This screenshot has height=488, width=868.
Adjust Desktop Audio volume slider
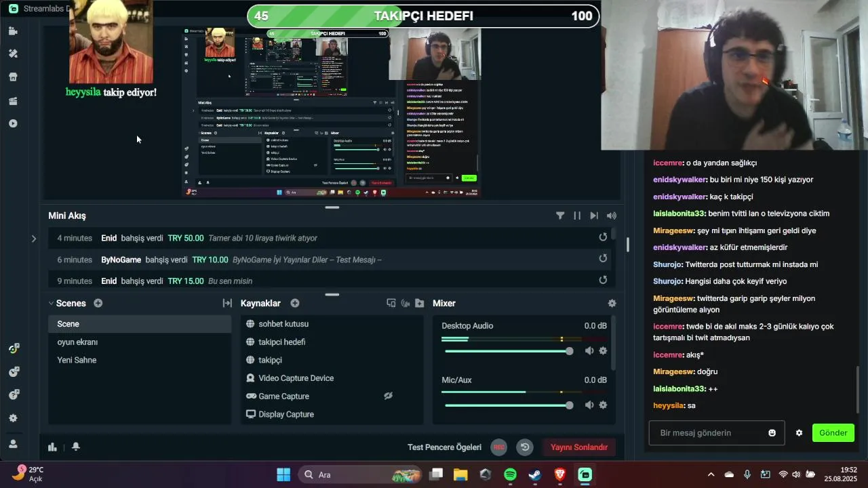tap(509, 351)
